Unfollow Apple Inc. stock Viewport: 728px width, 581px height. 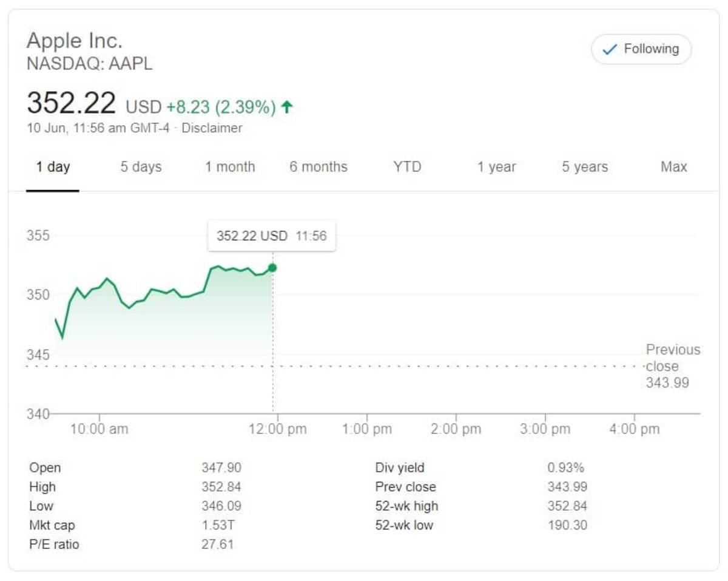[641, 49]
